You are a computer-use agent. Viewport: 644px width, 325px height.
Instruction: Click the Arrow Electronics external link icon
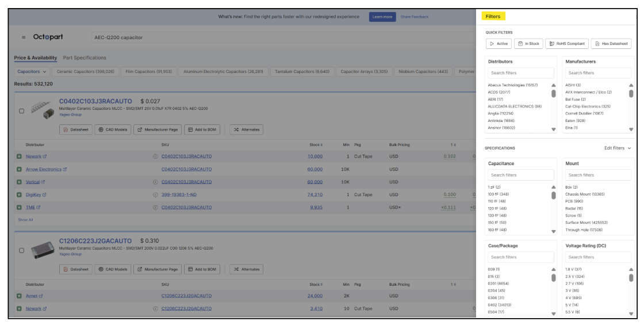tap(65, 169)
